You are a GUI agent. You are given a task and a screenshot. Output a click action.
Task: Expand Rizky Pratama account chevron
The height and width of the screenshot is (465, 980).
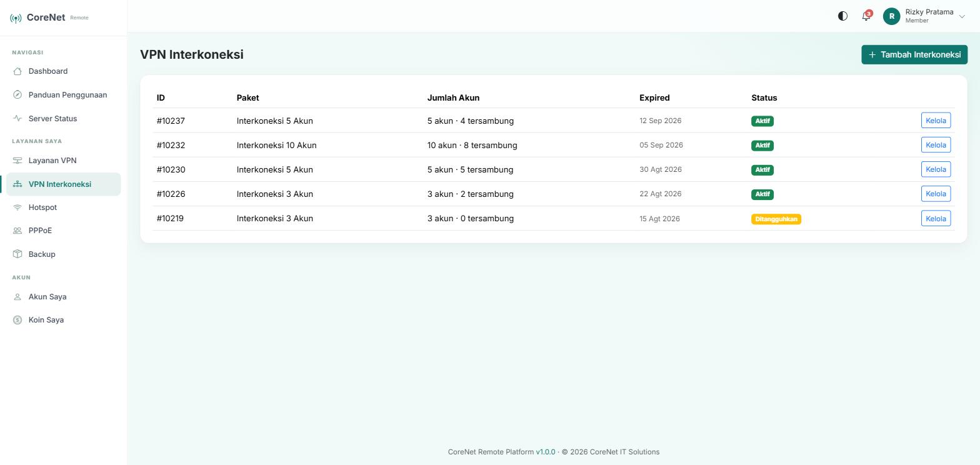[962, 17]
